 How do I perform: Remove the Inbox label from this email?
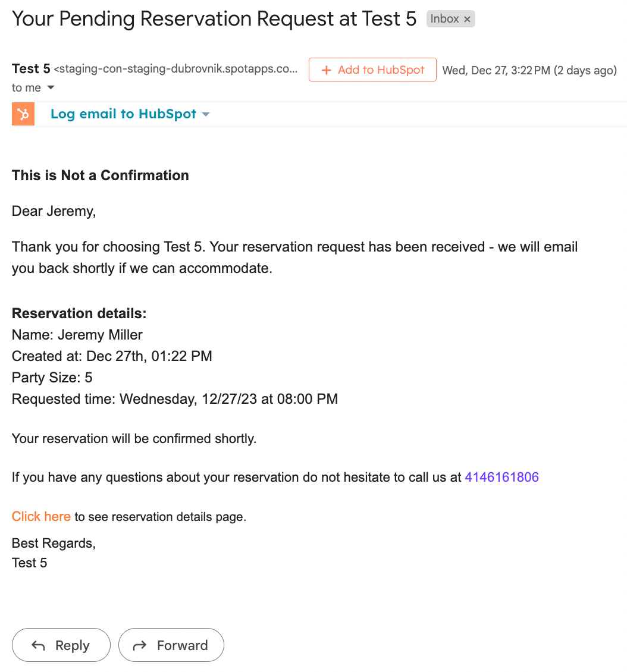pyautogui.click(x=468, y=18)
